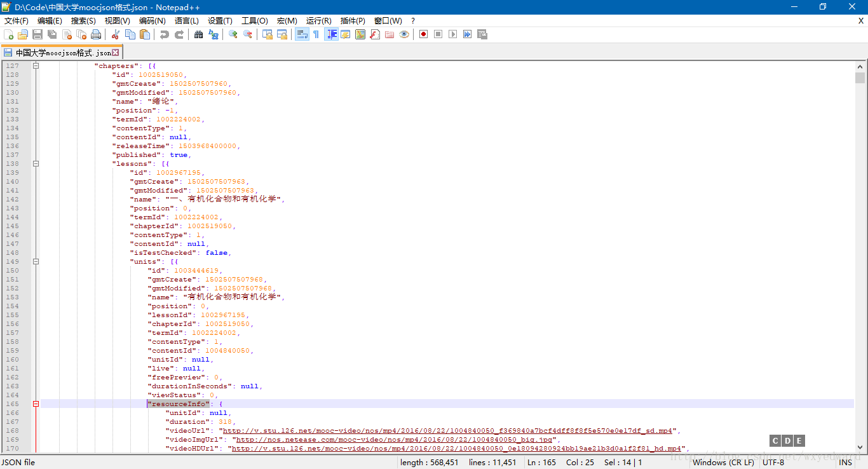Click Run macro multiple times icon
Image resolution: width=868 pixels, height=469 pixels.
tap(467, 34)
